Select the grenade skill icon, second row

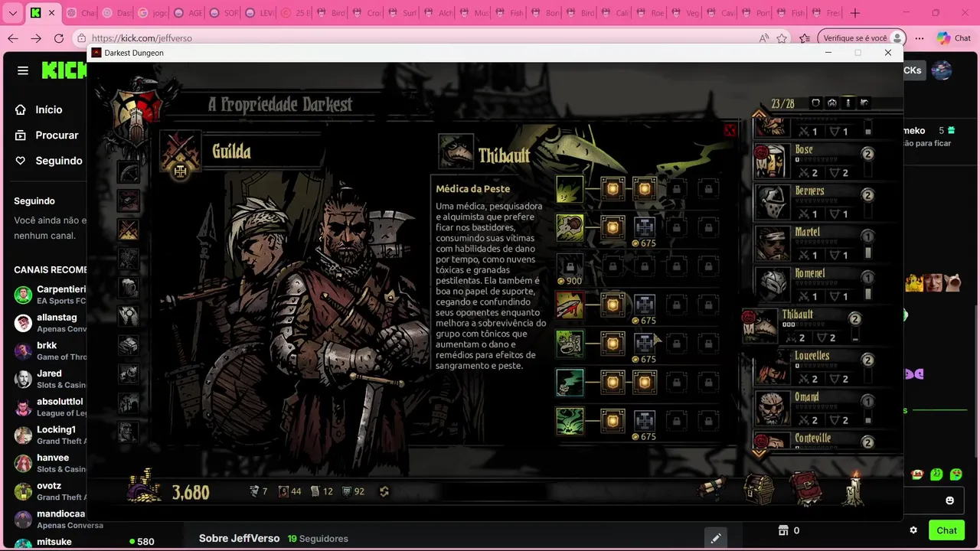click(x=570, y=227)
